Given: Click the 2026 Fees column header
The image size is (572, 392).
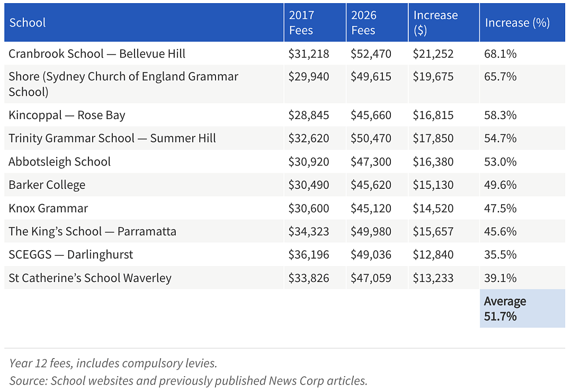Looking at the screenshot, I should [377, 23].
